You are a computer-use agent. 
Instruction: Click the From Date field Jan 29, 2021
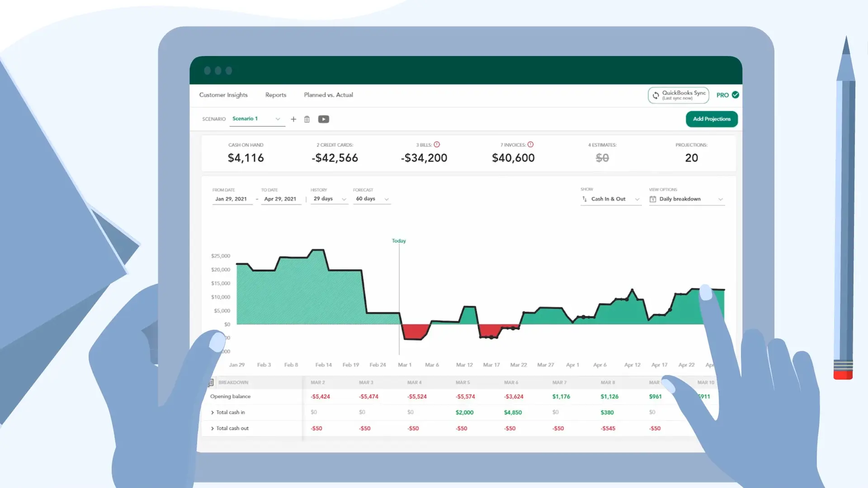coord(231,199)
